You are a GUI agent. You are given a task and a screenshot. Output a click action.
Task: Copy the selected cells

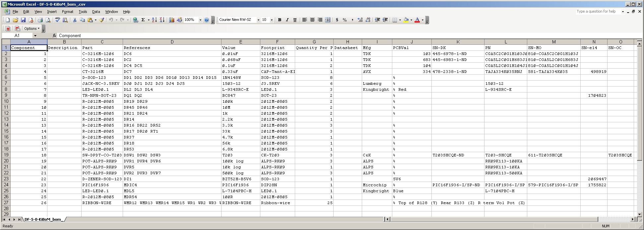tap(82, 20)
